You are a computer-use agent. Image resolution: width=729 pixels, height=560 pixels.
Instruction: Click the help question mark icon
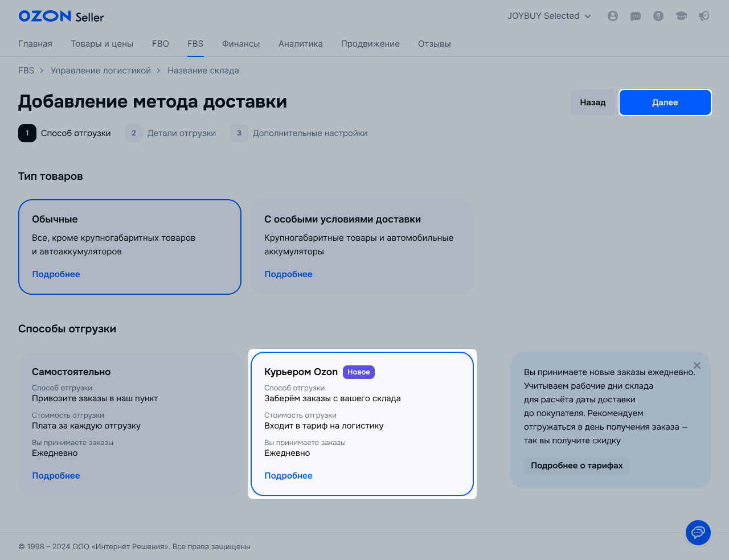(658, 16)
